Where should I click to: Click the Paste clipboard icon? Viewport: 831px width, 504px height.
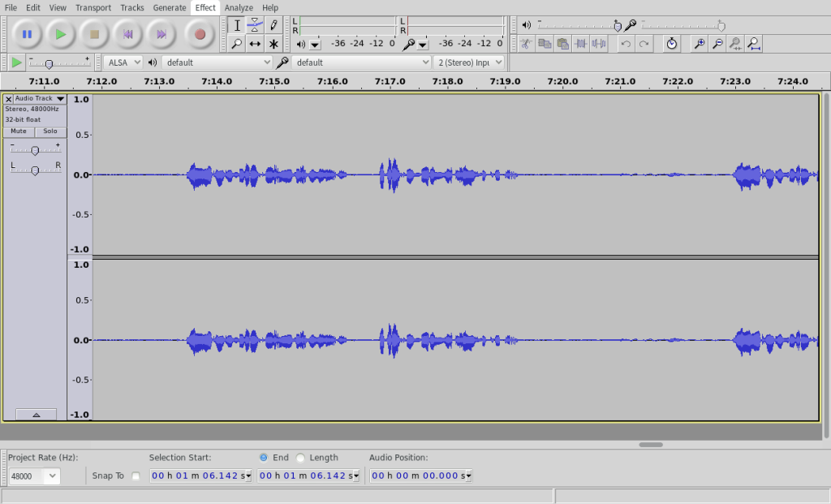[x=563, y=44]
